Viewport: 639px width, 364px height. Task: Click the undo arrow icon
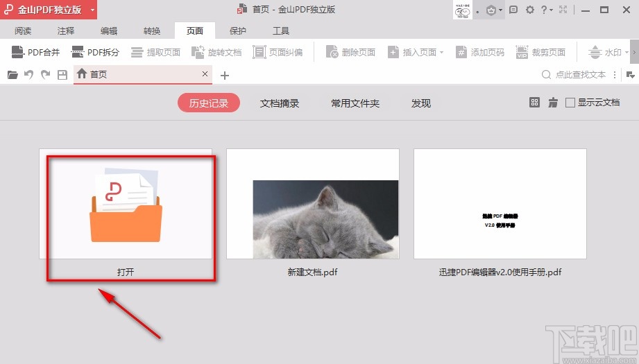pyautogui.click(x=28, y=75)
